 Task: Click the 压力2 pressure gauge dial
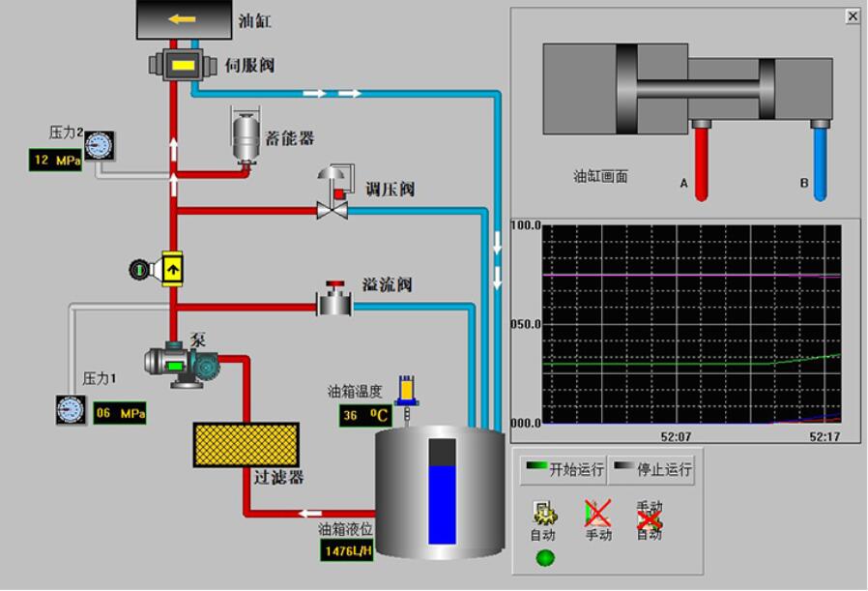point(99,145)
